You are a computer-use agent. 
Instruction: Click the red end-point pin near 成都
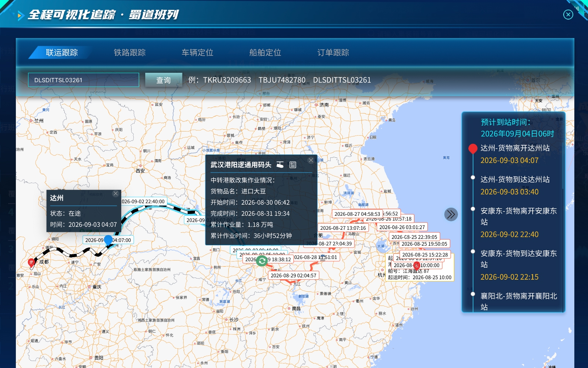31,263
